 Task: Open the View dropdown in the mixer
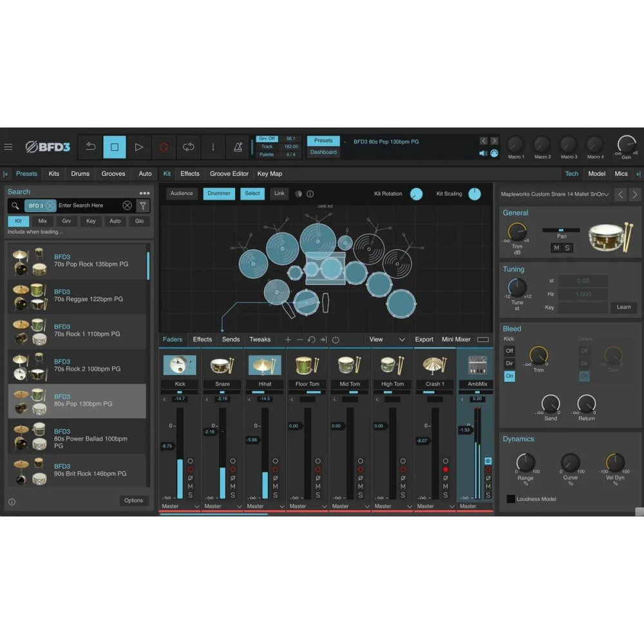point(386,339)
